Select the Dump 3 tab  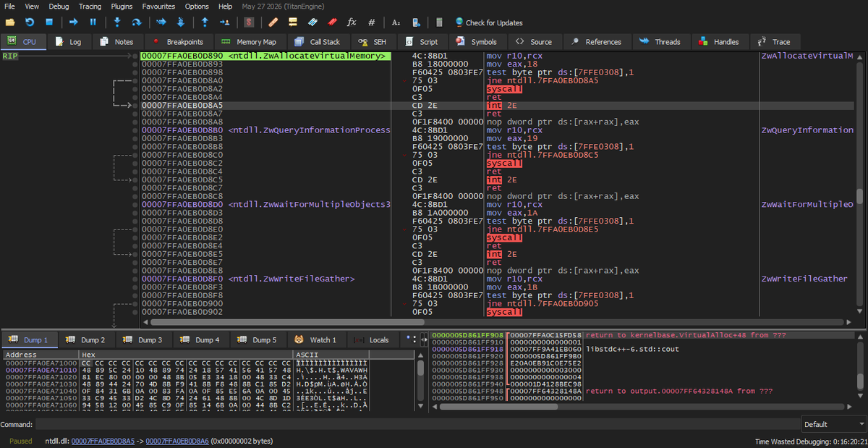pyautogui.click(x=142, y=339)
